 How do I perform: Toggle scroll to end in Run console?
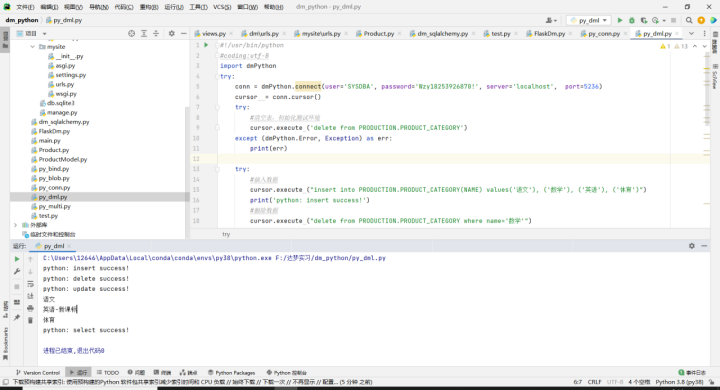coord(30,296)
